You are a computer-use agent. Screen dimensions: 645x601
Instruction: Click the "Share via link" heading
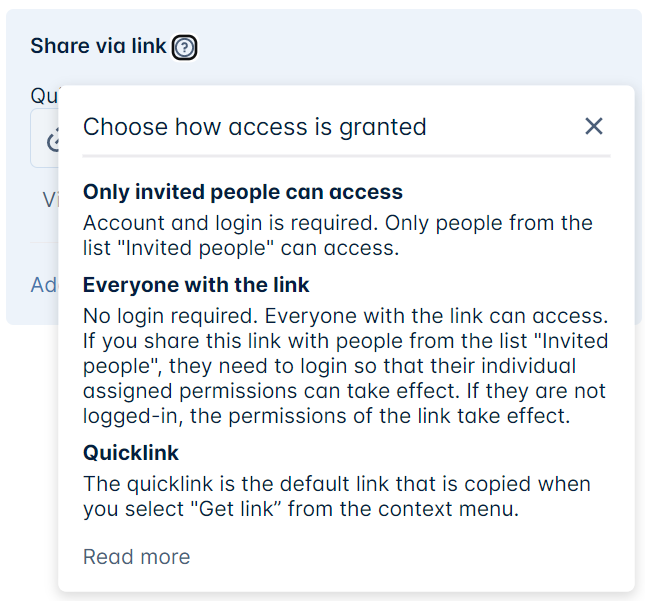point(98,46)
